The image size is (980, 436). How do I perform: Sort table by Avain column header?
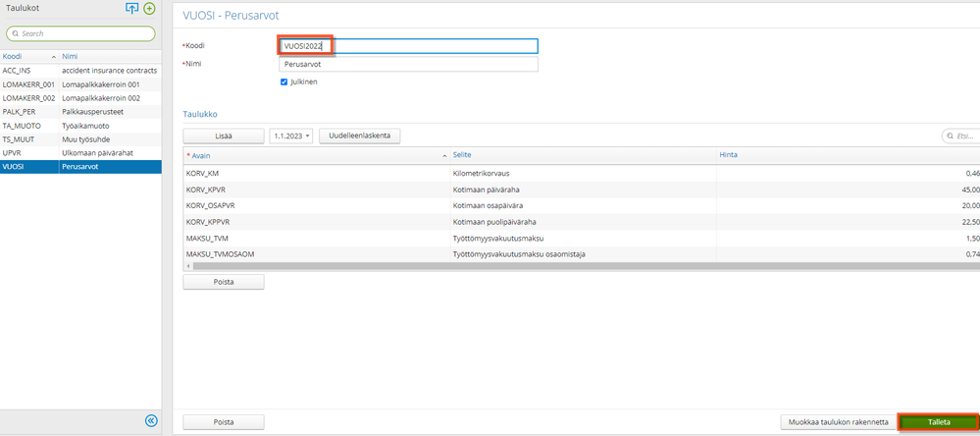316,154
